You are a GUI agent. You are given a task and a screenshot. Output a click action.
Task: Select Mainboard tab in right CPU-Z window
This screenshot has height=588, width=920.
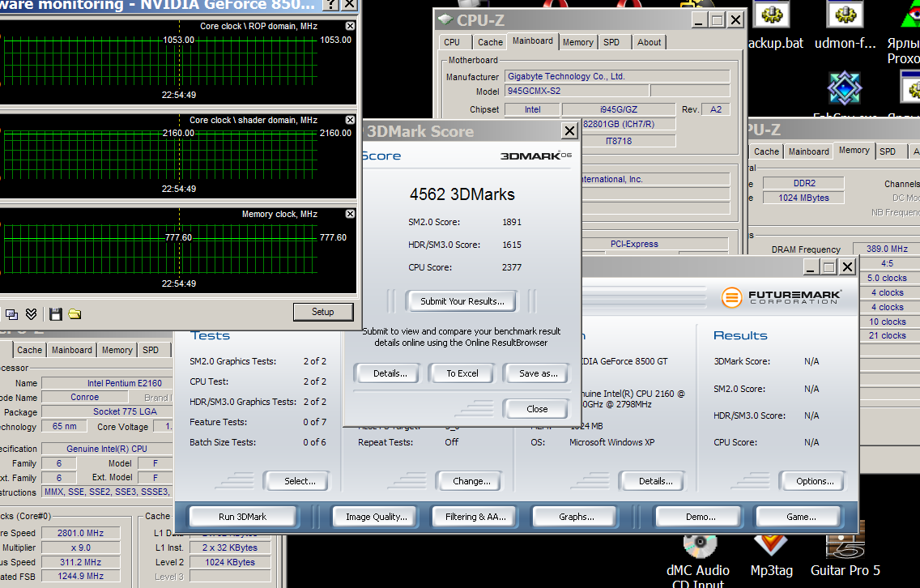(808, 151)
